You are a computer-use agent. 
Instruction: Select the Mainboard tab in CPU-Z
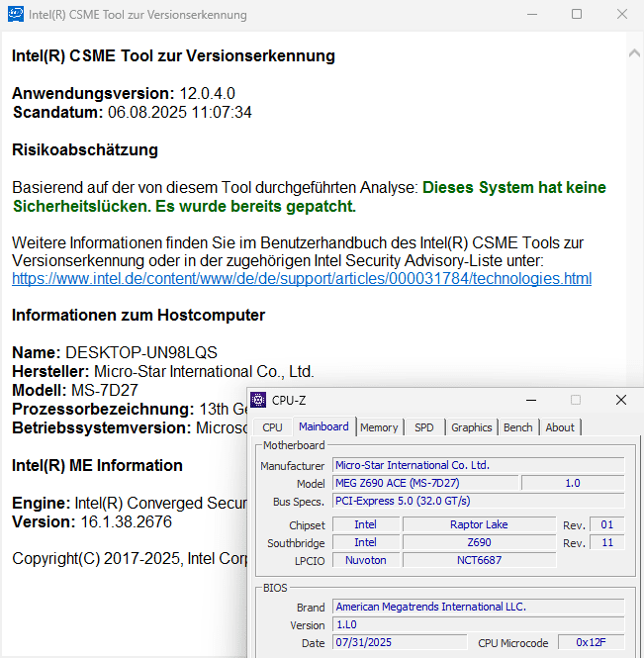(x=323, y=426)
